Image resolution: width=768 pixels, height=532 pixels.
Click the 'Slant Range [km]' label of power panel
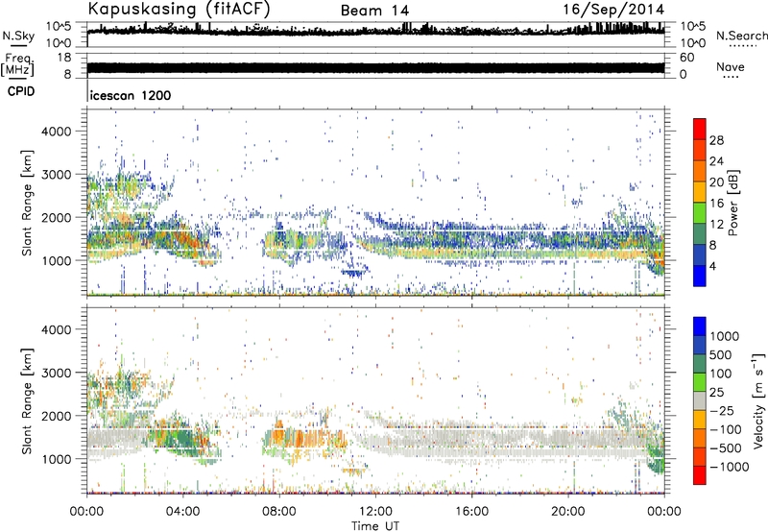coord(27,203)
